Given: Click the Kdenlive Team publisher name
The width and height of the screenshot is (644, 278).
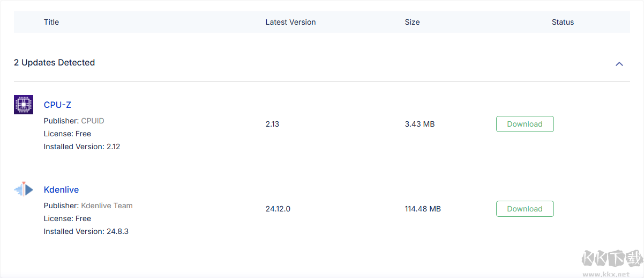Looking at the screenshot, I should click(107, 206).
